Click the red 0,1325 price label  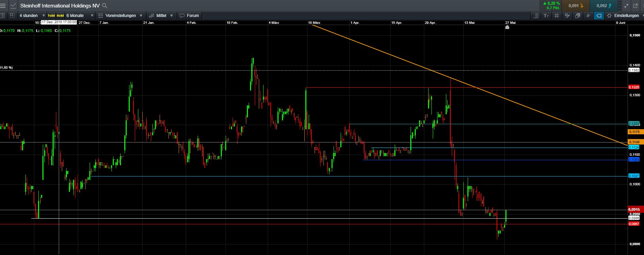coord(634,87)
